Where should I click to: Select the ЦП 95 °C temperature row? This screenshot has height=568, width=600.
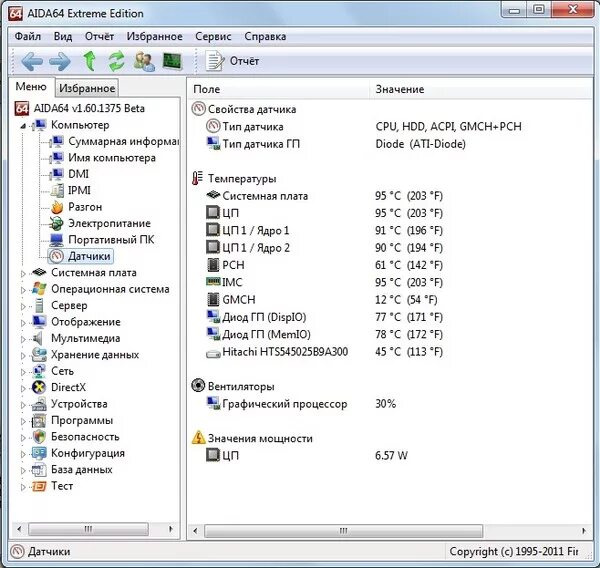tap(324, 213)
